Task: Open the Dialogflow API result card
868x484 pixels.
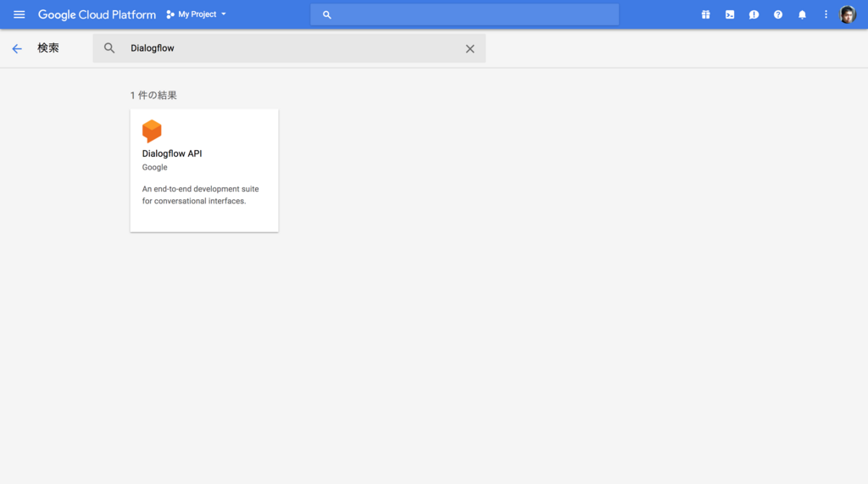Action: pyautogui.click(x=204, y=170)
